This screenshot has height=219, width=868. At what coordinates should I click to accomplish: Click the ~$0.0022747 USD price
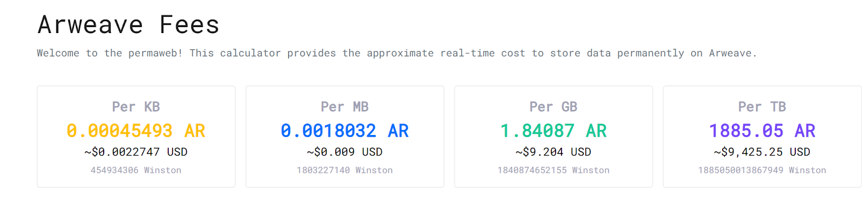(x=136, y=152)
